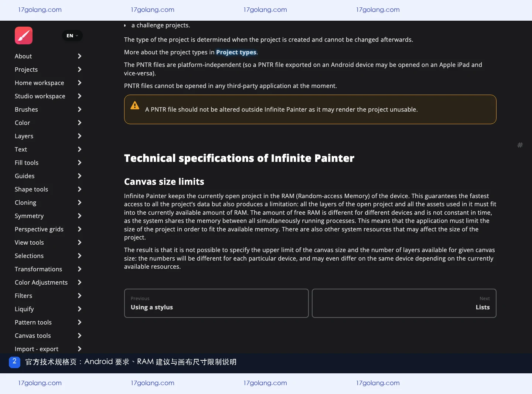Click the heading anchor hash icon

(x=520, y=145)
